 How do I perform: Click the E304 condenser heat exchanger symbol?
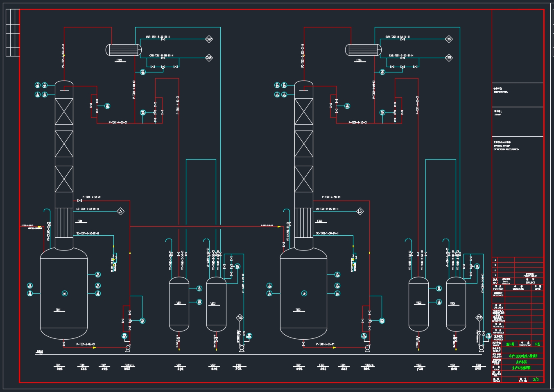click(x=363, y=50)
